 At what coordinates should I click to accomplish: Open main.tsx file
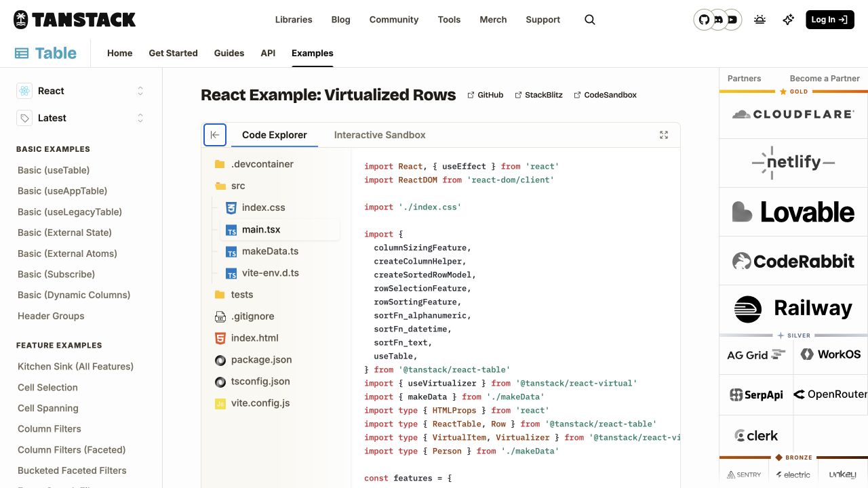click(x=280, y=229)
